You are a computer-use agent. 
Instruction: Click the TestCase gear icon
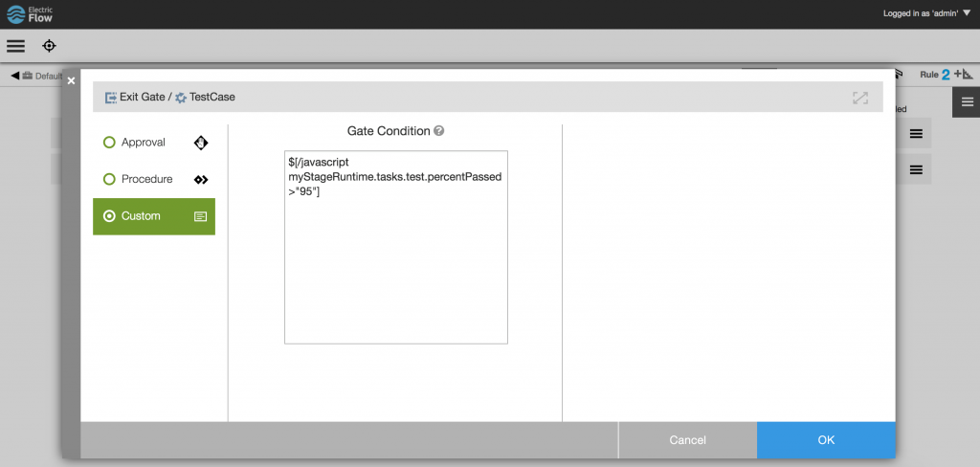click(x=181, y=98)
